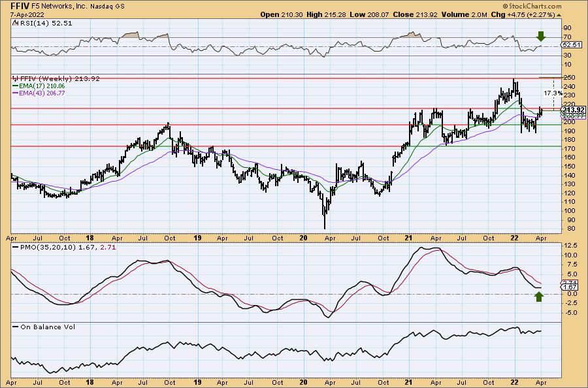Click the Low 208.07 value
The height and width of the screenshot is (388, 588).
[370, 14]
